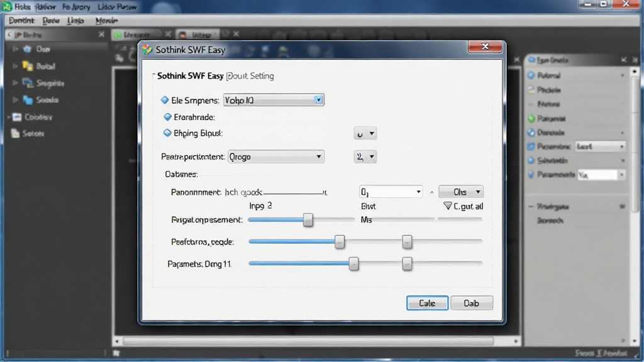Click the Rsgatonpesement slider handle

(308, 220)
